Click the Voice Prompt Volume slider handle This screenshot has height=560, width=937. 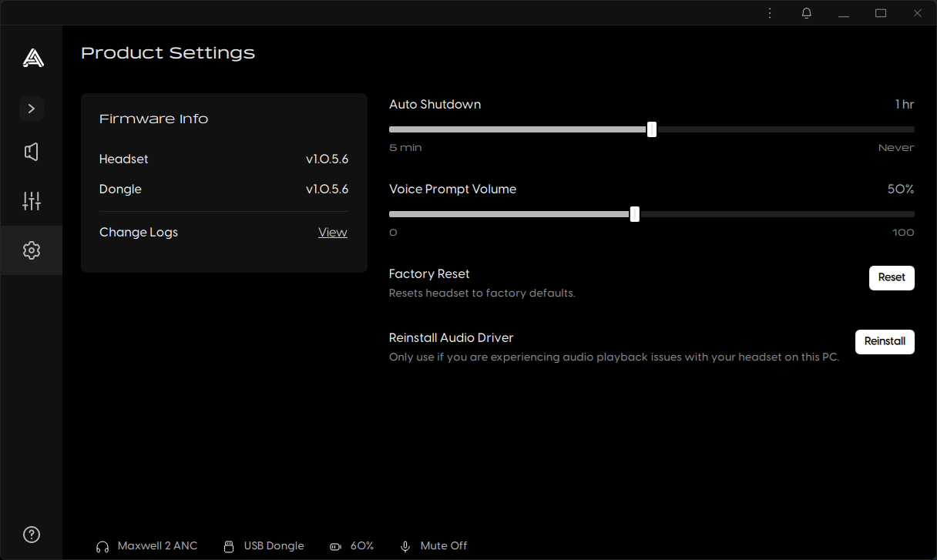tap(635, 214)
